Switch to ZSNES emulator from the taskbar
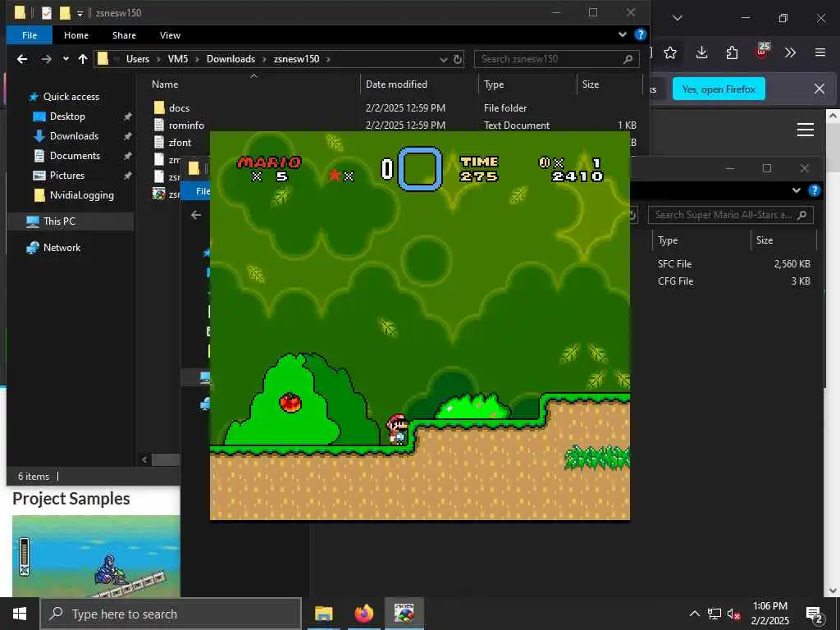Viewport: 840px width, 630px height. coord(404,614)
